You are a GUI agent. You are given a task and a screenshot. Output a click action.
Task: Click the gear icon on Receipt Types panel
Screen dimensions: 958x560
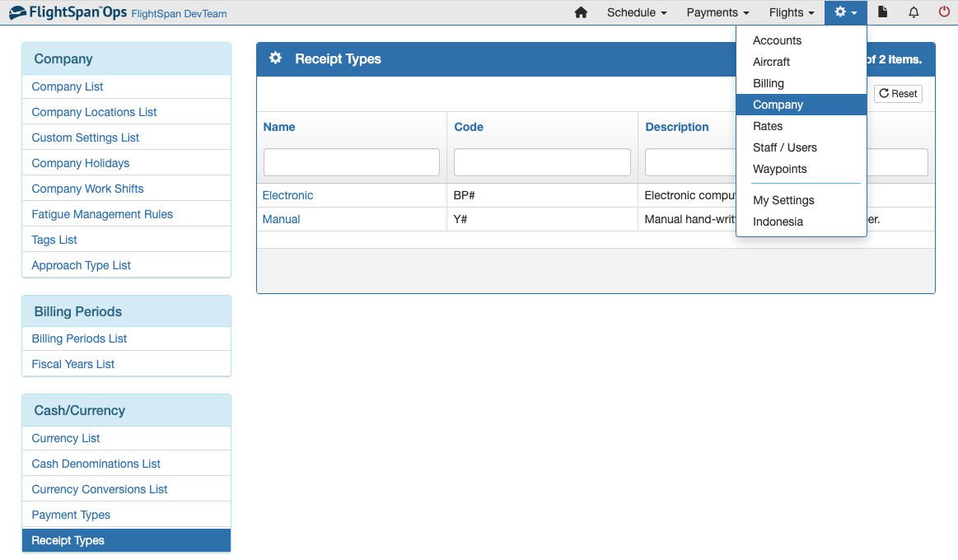point(275,58)
